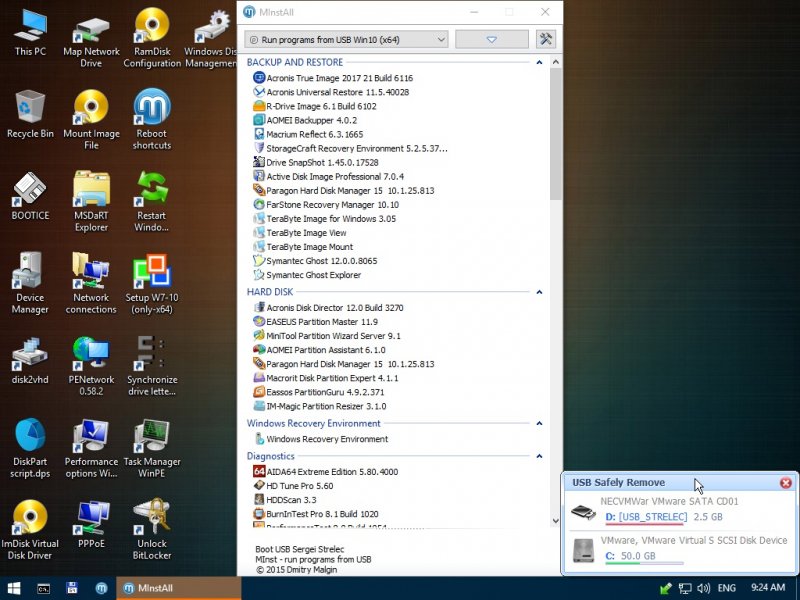Click the blue down-arrow button in MInstAll

tap(491, 39)
